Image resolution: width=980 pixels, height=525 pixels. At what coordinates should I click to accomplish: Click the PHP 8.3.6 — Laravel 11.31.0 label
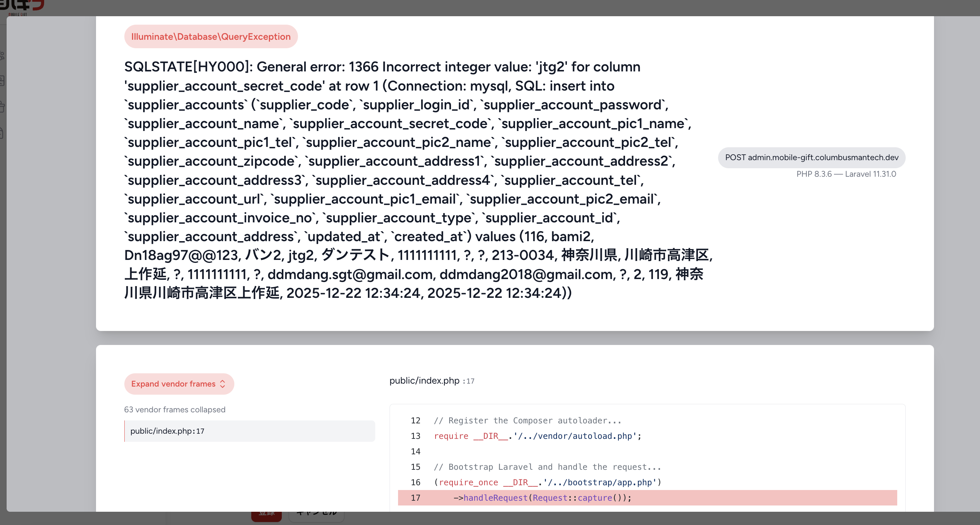(x=846, y=174)
